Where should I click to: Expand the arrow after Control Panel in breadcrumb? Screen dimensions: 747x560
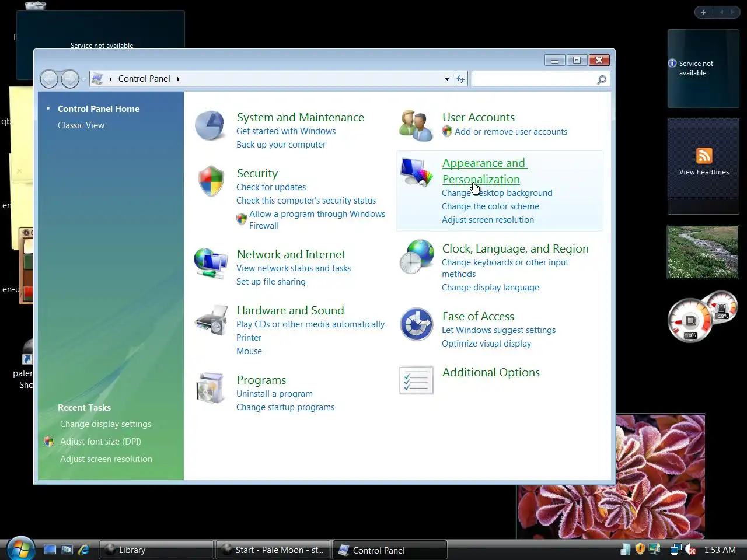coord(179,79)
